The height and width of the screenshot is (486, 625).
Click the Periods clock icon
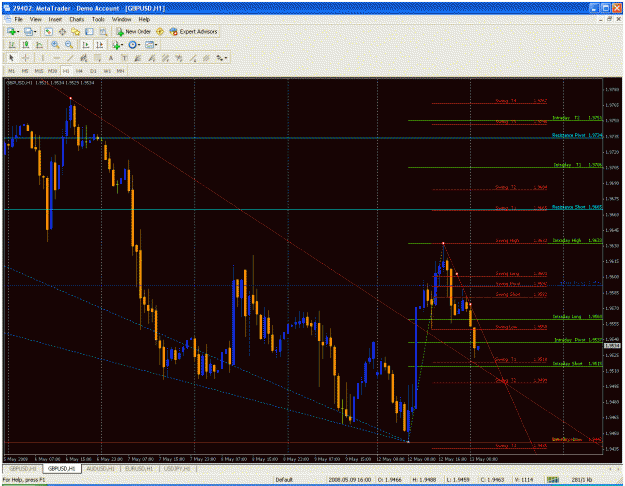(x=132, y=45)
